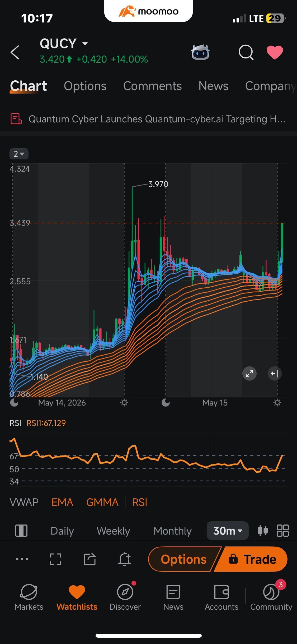Toggle the VWAP indicator

coord(24,502)
